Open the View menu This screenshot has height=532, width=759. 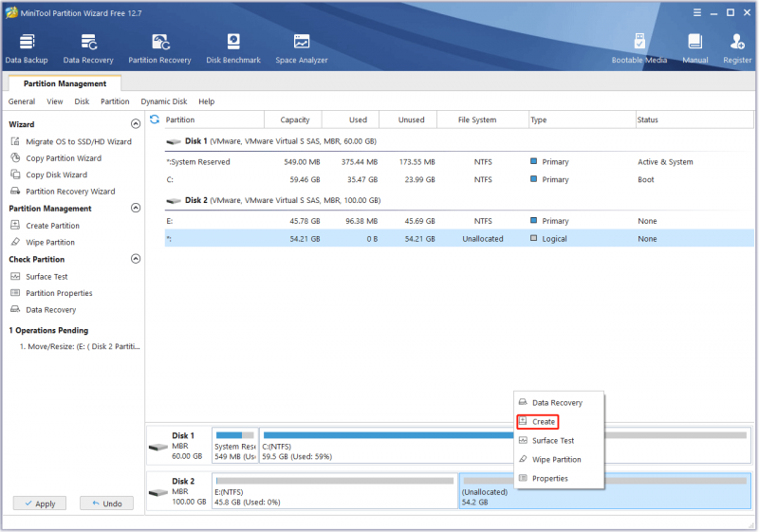pyautogui.click(x=55, y=101)
